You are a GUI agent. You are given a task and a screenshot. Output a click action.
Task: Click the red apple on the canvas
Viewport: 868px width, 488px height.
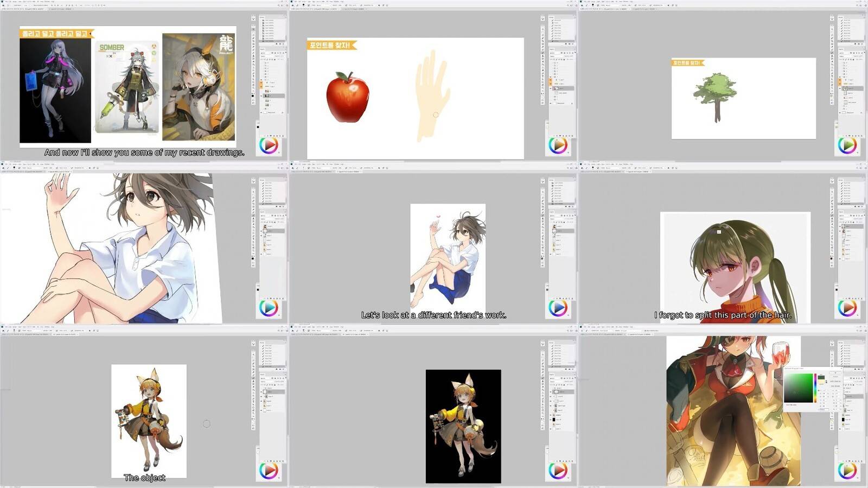pos(348,97)
